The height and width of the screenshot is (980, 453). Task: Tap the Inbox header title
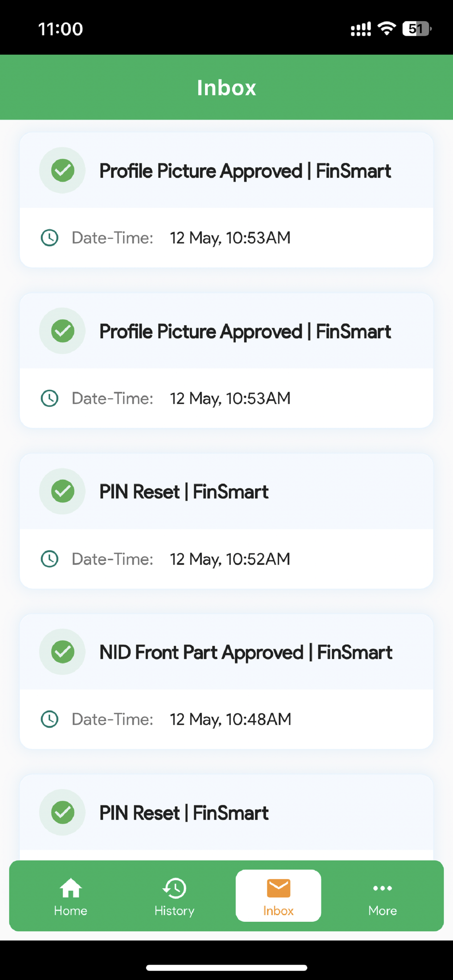point(226,88)
